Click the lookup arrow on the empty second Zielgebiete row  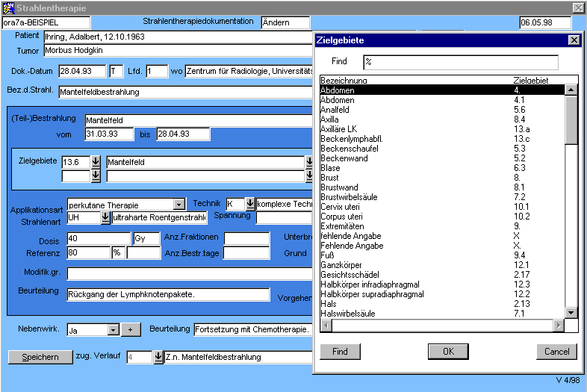click(x=96, y=175)
